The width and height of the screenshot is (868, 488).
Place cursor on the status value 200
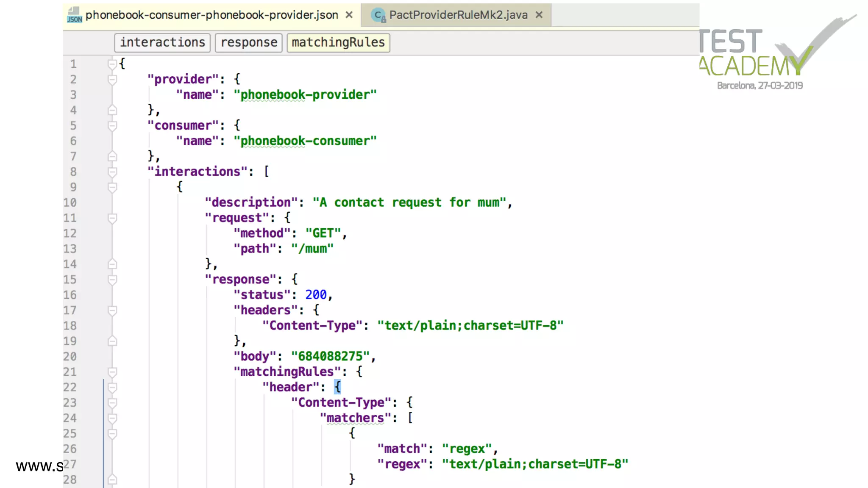click(x=316, y=295)
